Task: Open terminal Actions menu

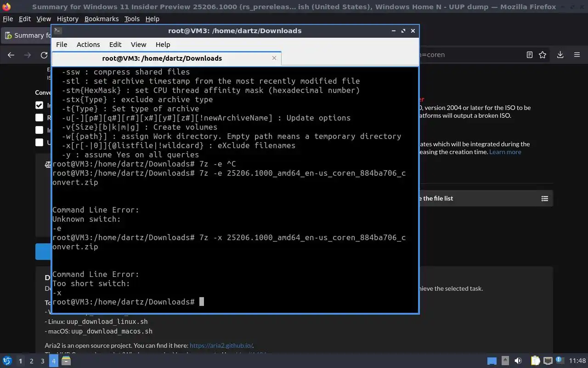Action: tap(88, 44)
